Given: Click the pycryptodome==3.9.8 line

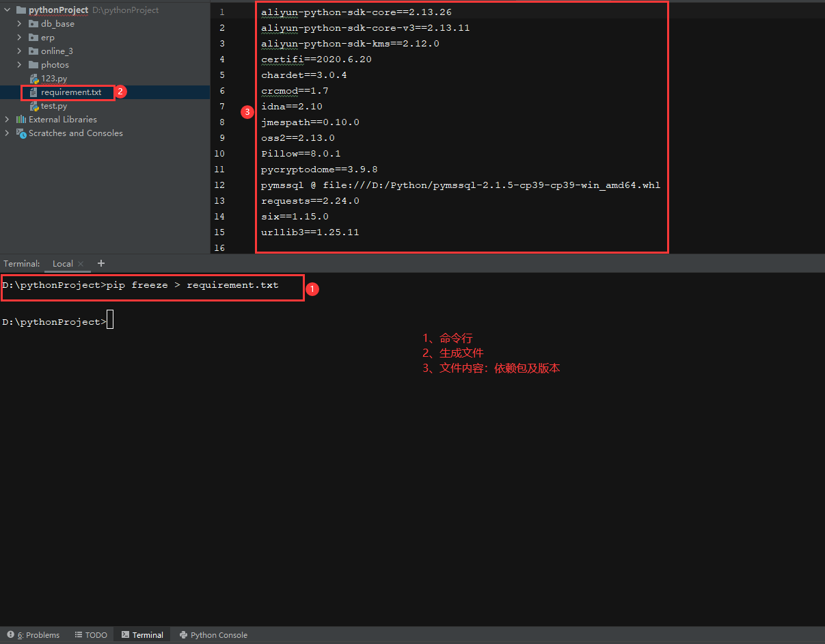Looking at the screenshot, I should tap(319, 170).
